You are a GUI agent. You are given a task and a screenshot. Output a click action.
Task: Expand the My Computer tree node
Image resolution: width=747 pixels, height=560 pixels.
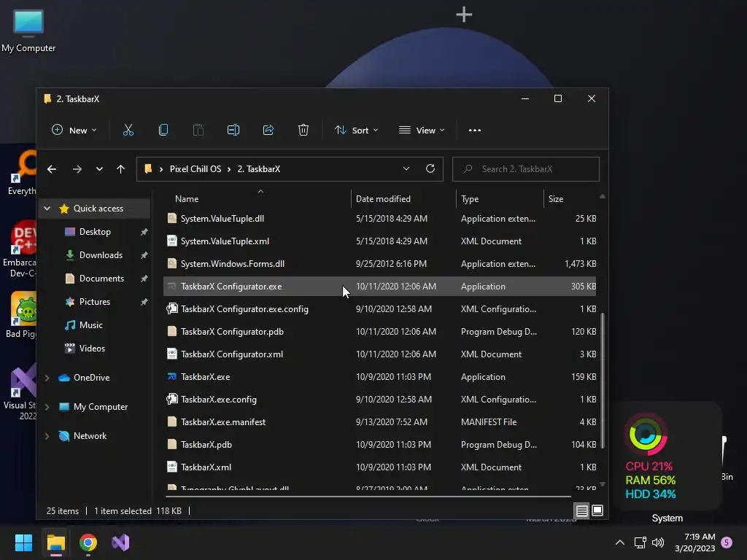[x=47, y=407]
